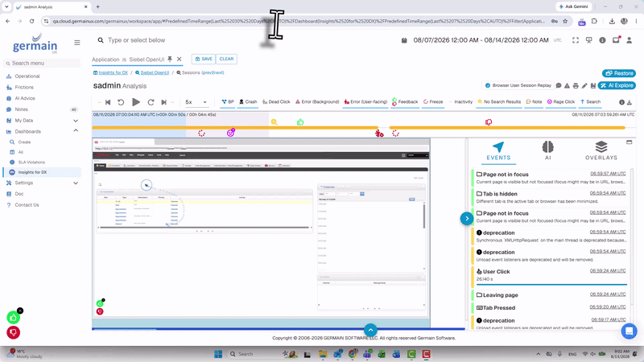Click the pencil edit icon near AI Explore
The height and width of the screenshot is (362, 644).
tap(584, 86)
